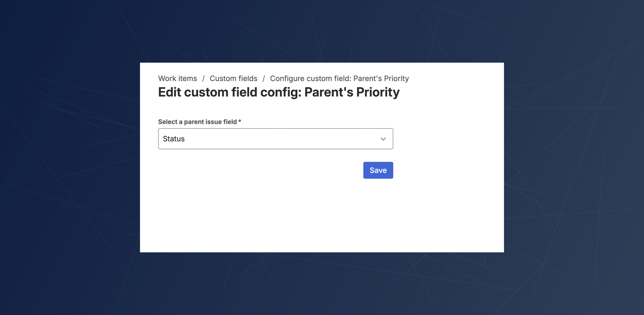Go to Configure custom field: Parent's Priority breadcrumb
The image size is (644, 315).
[x=339, y=78]
